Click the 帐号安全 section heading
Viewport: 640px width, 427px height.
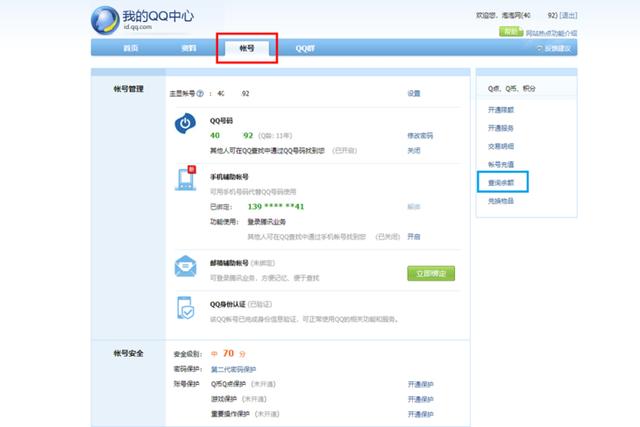[129, 353]
